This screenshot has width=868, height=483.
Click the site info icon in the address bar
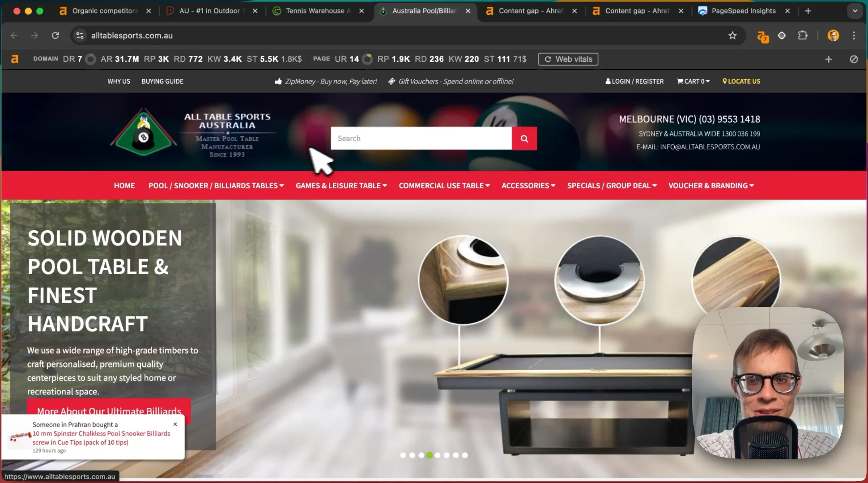click(80, 35)
